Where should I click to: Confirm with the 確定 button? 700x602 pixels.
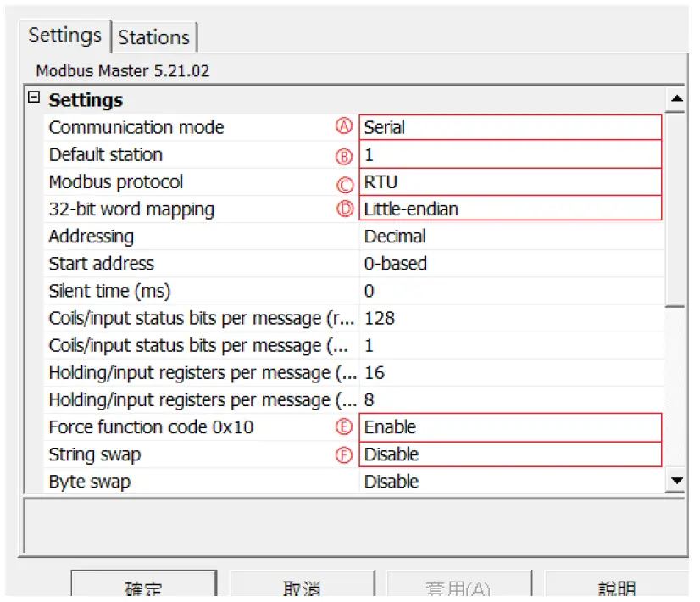[144, 584]
